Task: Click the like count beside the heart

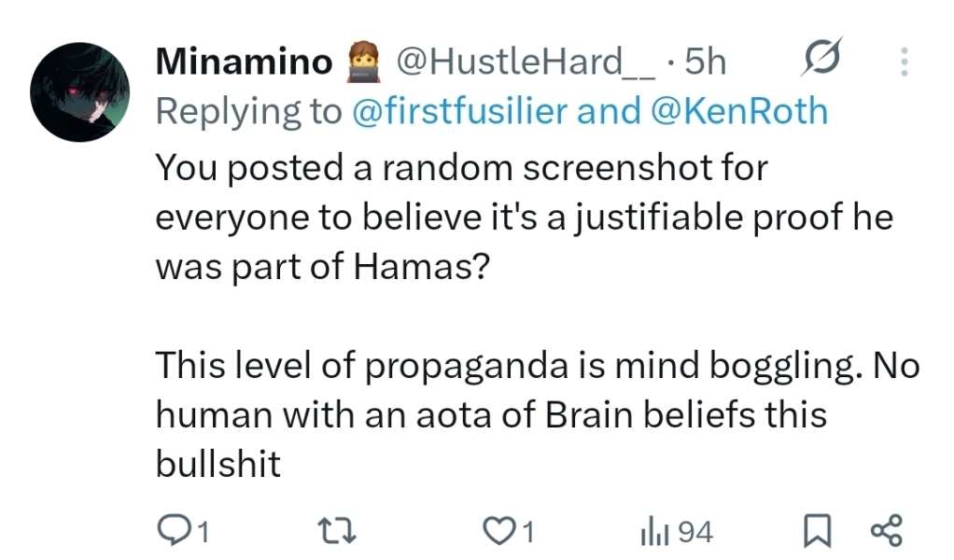Action: click(526, 533)
